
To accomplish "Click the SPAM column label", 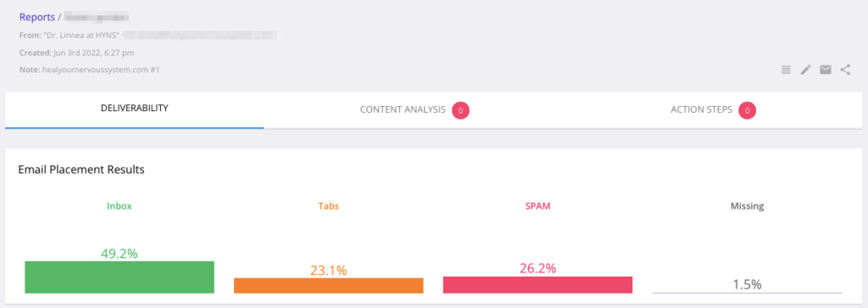I will click(x=537, y=206).
